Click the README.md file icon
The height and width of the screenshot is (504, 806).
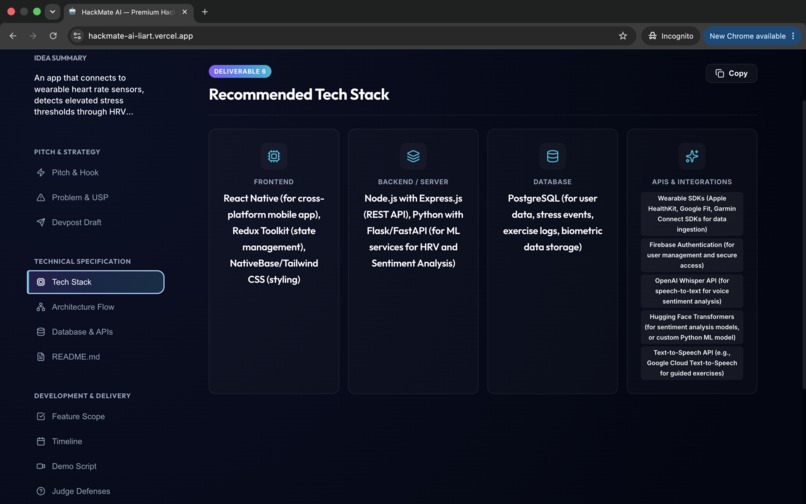tap(41, 356)
